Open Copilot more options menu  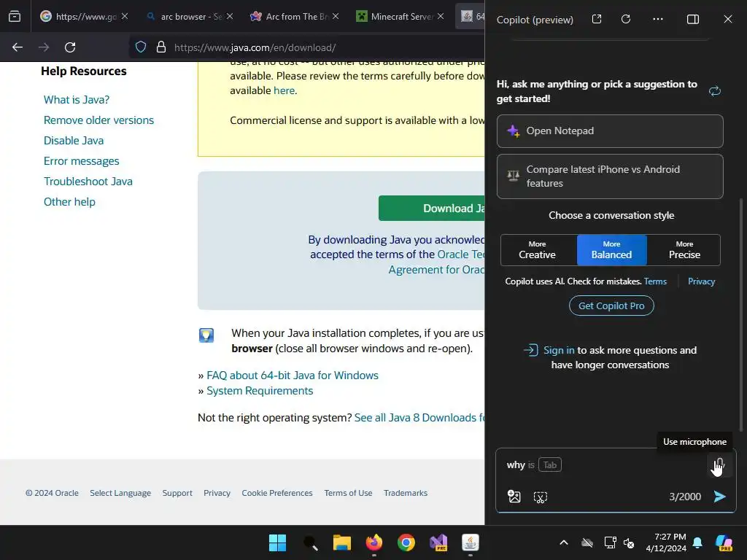[x=658, y=19]
